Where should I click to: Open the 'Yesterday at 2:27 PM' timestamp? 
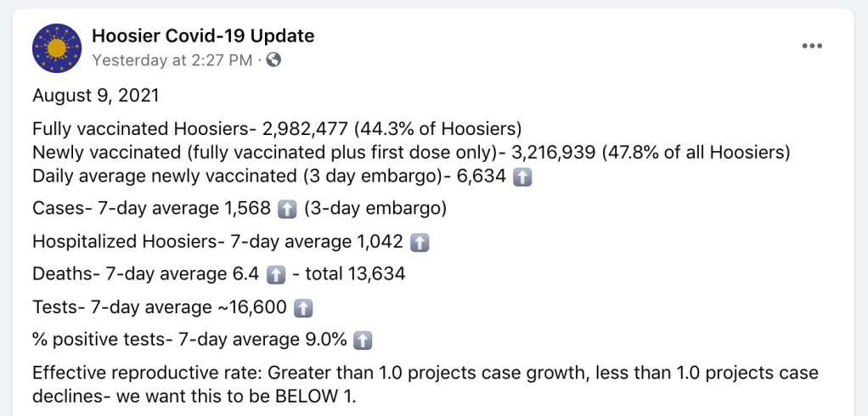172,59
